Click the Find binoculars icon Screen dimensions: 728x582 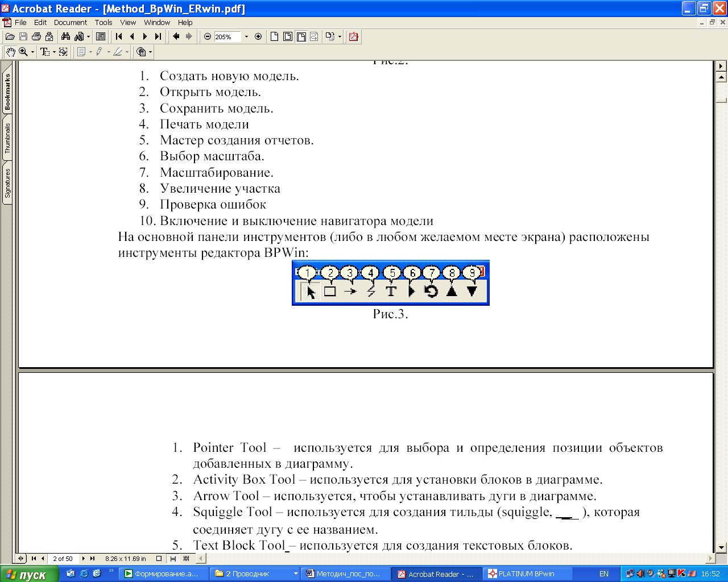65,37
